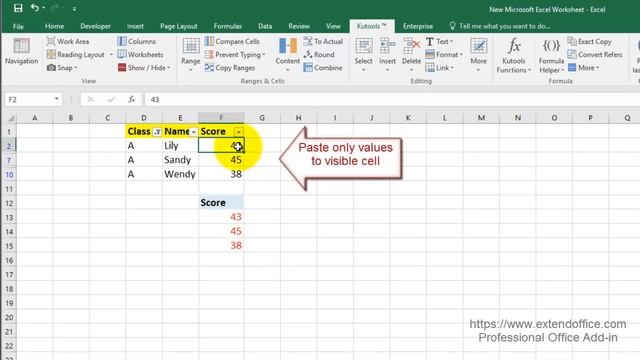Click the Score label cell in row 12

pos(221,203)
